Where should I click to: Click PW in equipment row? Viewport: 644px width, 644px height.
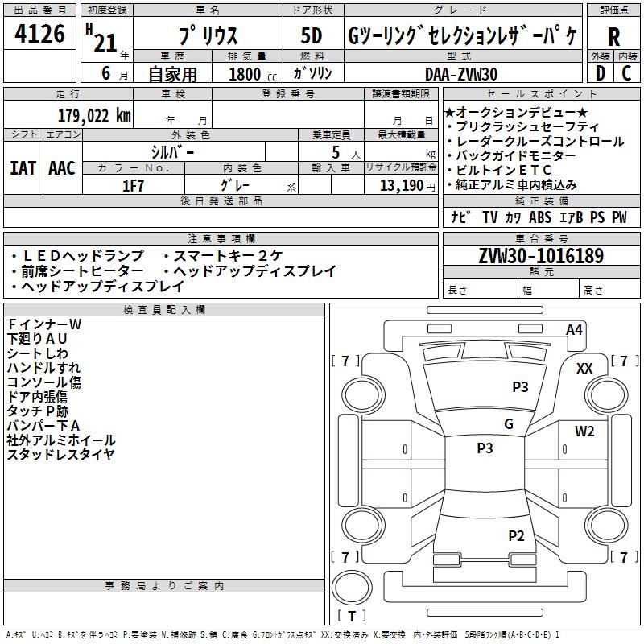619,217
